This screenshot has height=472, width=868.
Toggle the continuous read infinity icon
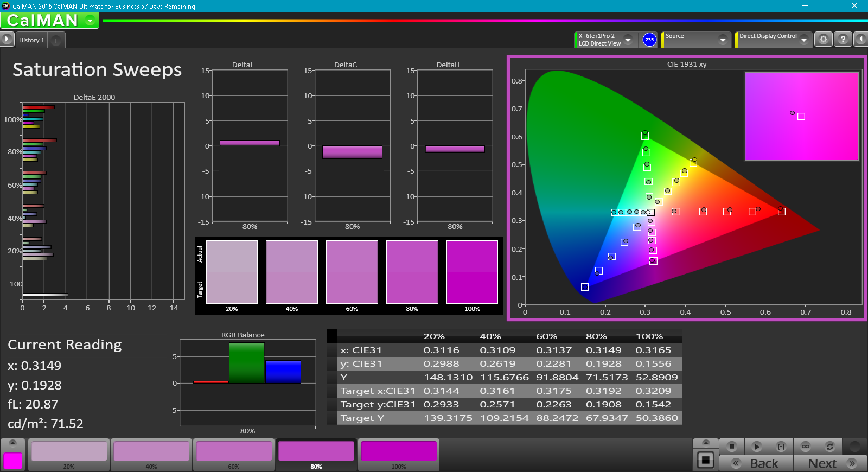tap(806, 447)
